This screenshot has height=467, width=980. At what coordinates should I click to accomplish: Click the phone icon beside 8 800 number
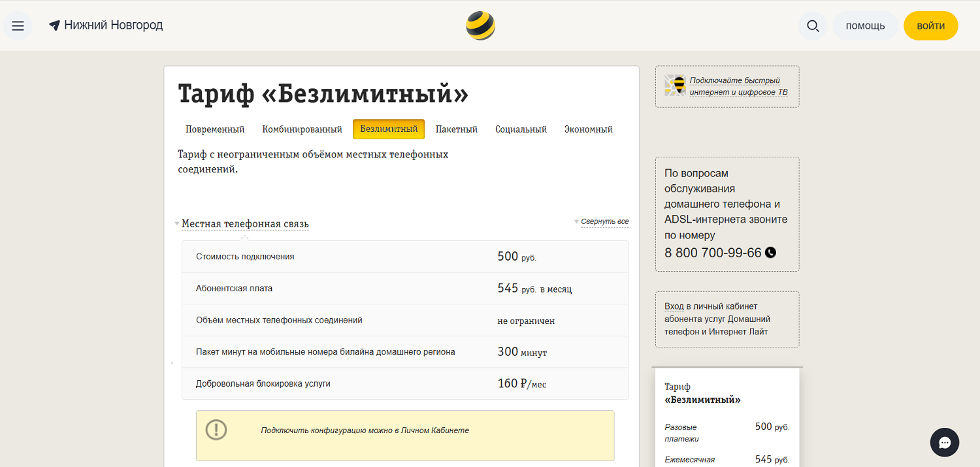(x=771, y=253)
